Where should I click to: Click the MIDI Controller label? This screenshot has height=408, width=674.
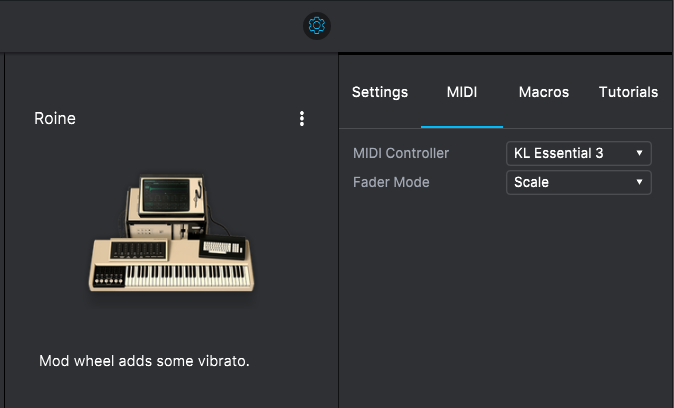pos(401,153)
